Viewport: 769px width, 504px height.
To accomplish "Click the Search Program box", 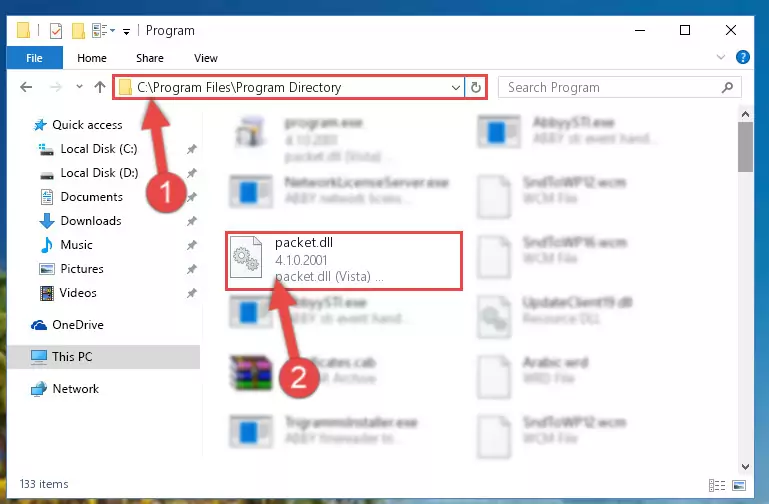I will click(x=619, y=87).
